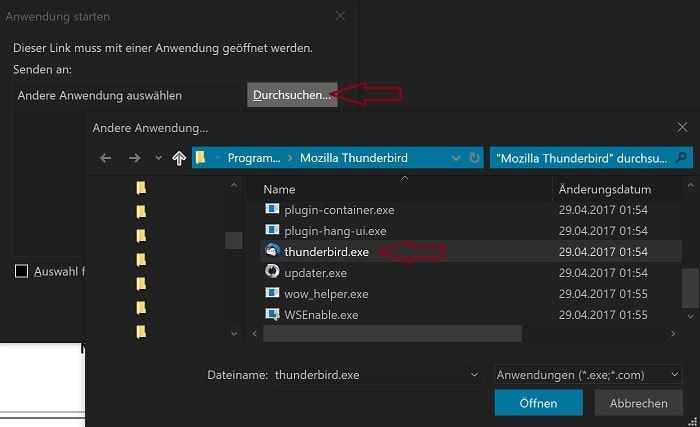Open the selected file with Öffnen
This screenshot has width=700, height=427.
538,402
